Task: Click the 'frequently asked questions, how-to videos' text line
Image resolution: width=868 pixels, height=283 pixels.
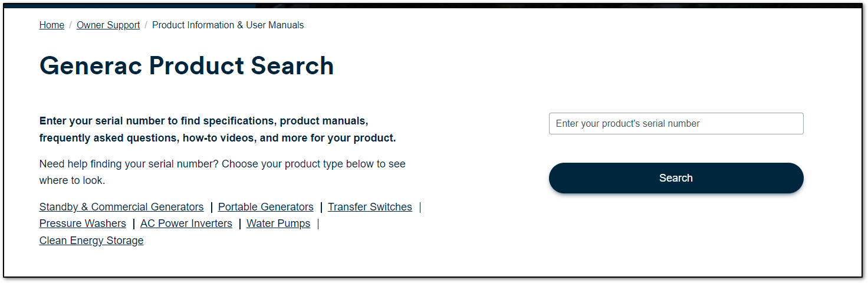Action: [217, 138]
